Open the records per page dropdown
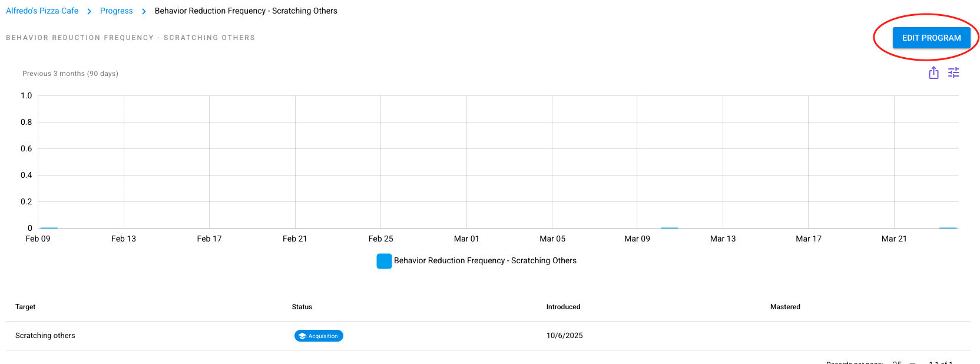The image size is (980, 364). coord(904,362)
